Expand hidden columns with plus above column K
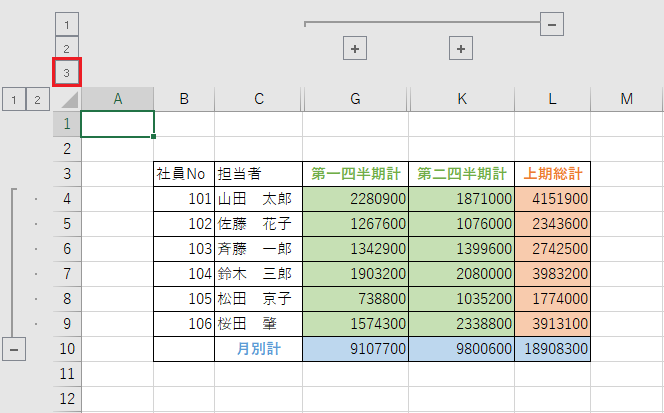 (x=461, y=49)
